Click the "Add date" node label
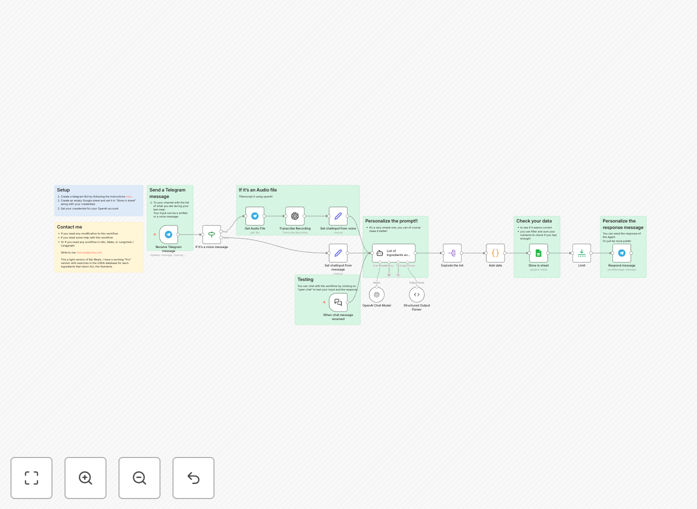Screen dimensions: 697x509 pyautogui.click(x=495, y=265)
